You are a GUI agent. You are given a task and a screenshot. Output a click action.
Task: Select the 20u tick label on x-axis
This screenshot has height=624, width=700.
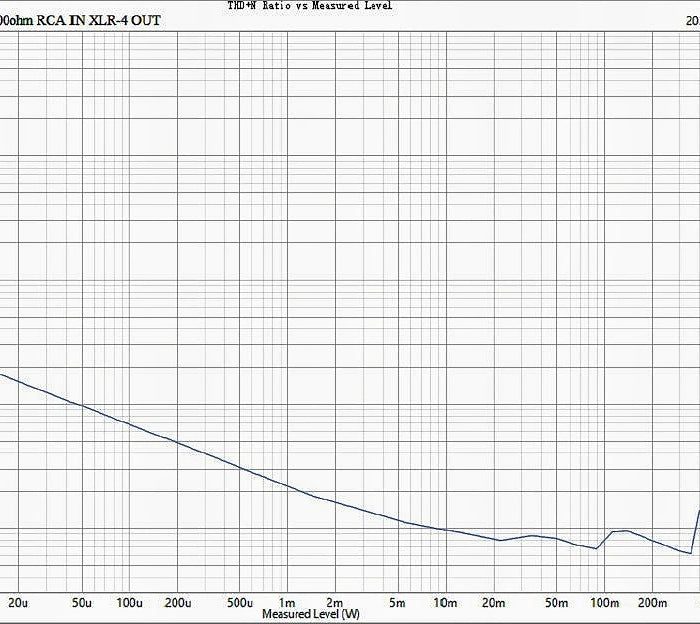click(x=17, y=603)
